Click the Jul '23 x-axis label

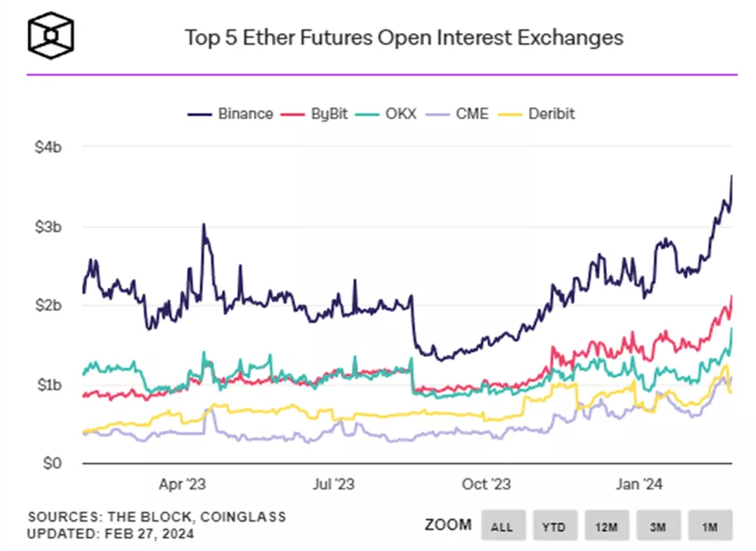(334, 484)
